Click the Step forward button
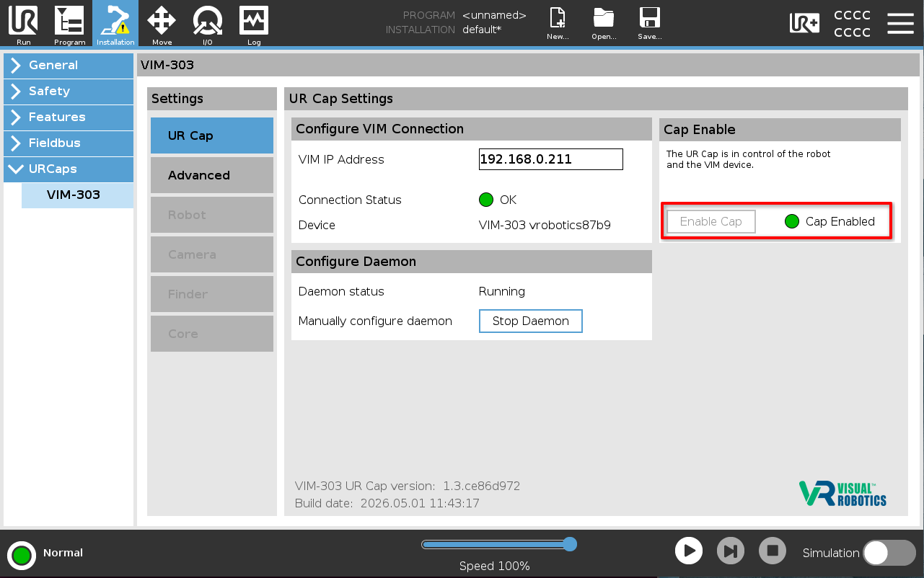Screen dimensions: 924x578 [731, 551]
